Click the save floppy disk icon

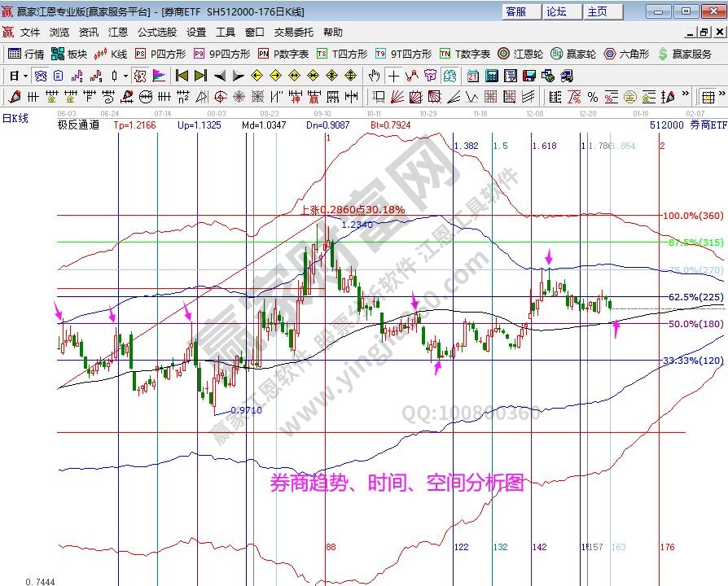coord(529,76)
